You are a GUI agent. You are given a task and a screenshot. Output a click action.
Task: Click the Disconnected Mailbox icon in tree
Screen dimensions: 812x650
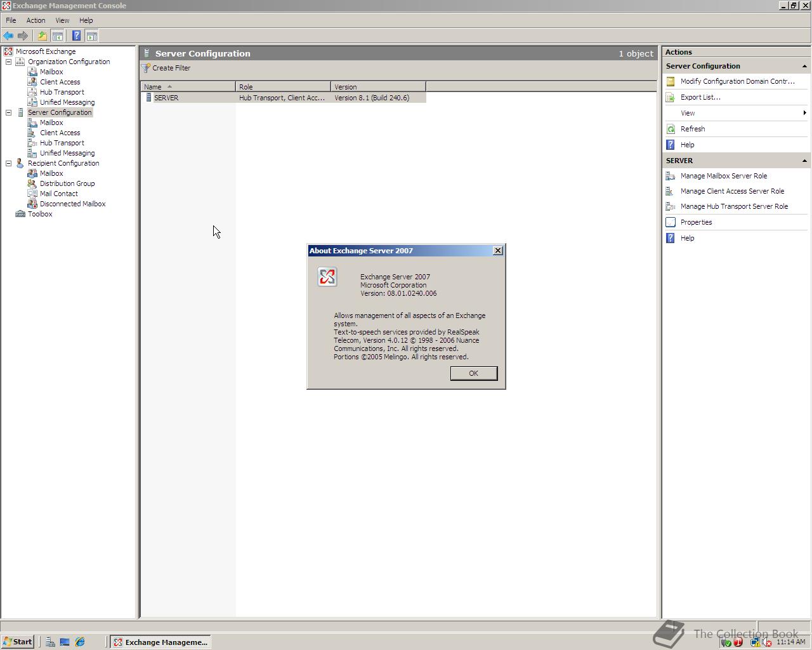32,204
